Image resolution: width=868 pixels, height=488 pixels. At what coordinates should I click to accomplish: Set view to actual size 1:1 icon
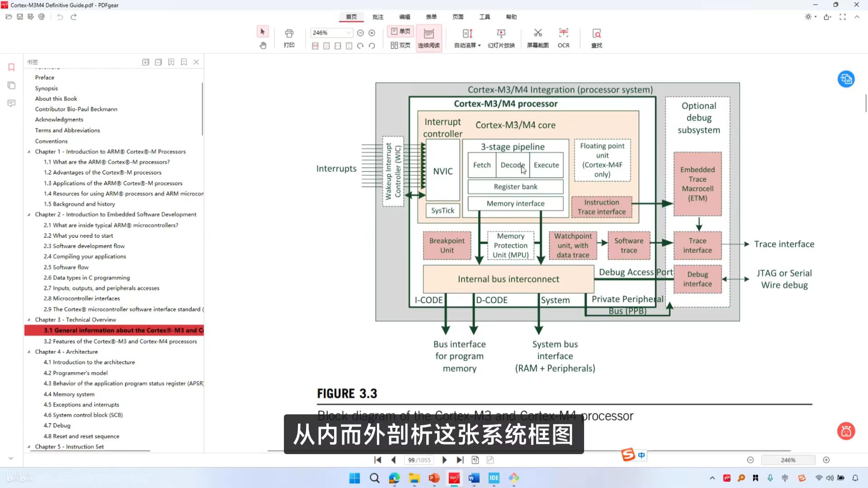[315, 46]
